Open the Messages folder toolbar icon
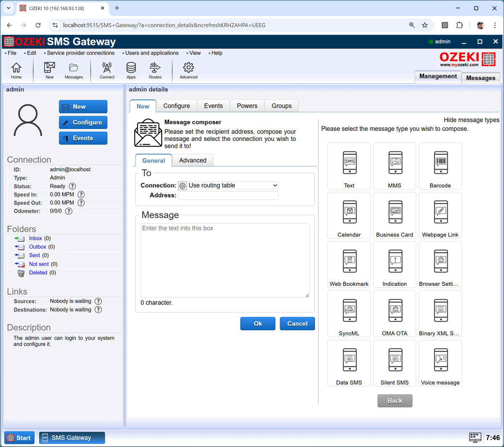Image resolution: width=504 pixels, height=447 pixels. pyautogui.click(x=73, y=71)
